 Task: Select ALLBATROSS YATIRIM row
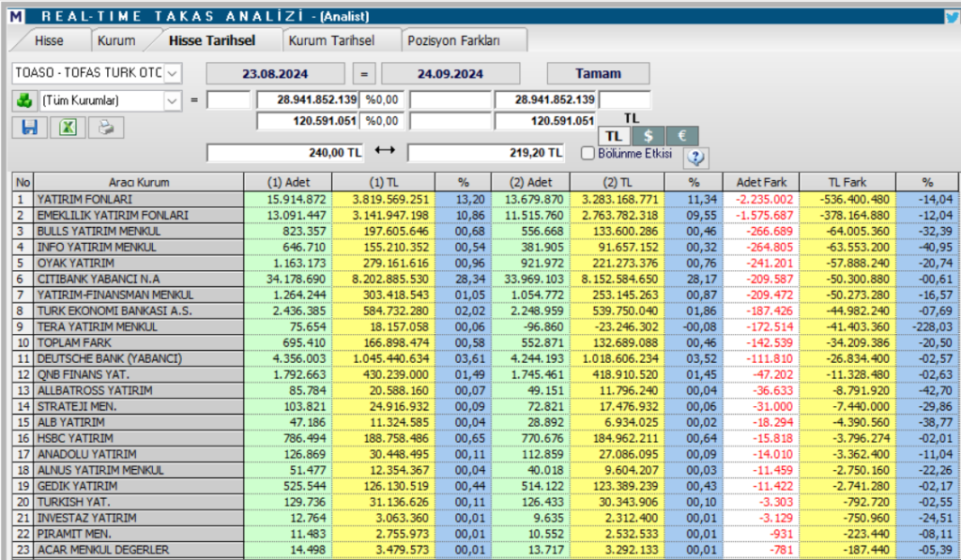[485, 390]
